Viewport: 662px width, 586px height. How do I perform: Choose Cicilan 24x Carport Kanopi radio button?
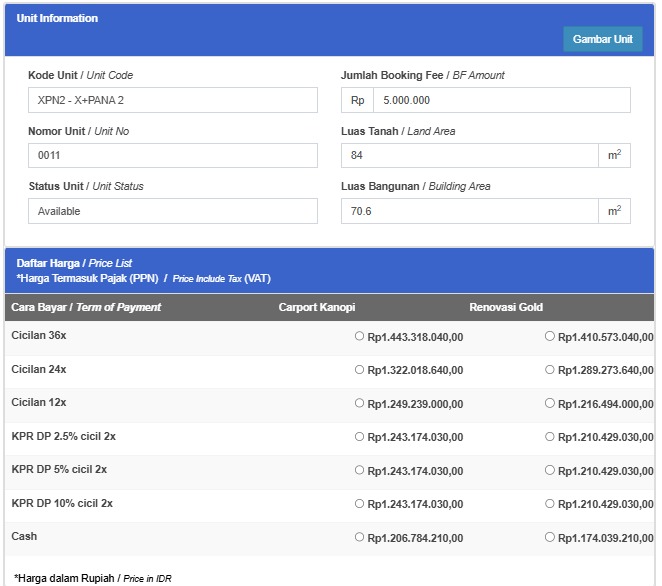pos(359,369)
